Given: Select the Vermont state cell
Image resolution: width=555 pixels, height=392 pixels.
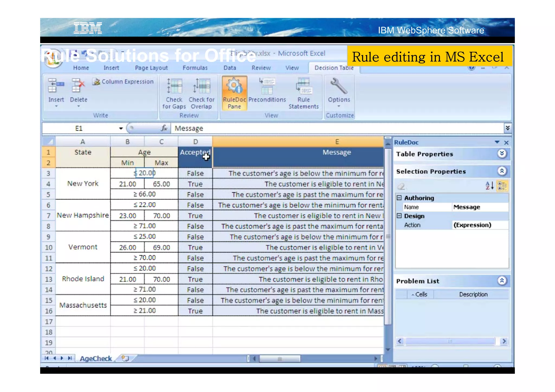Looking at the screenshot, I should (83, 247).
